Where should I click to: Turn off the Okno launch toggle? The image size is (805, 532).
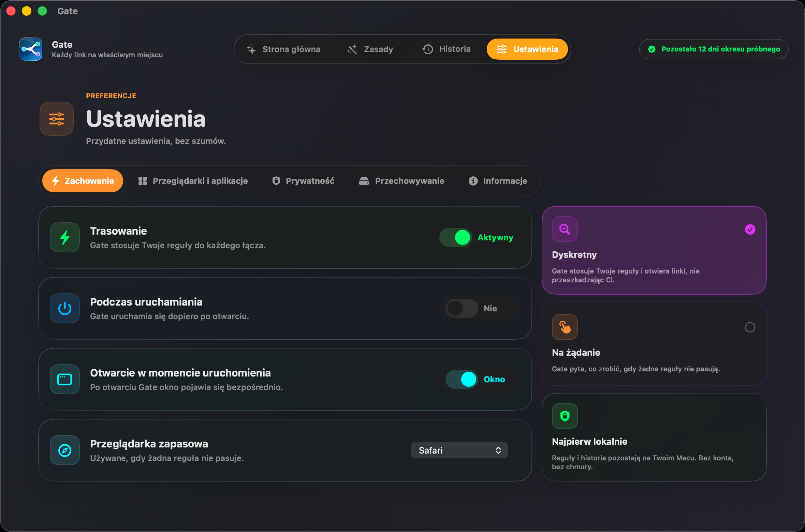462,379
